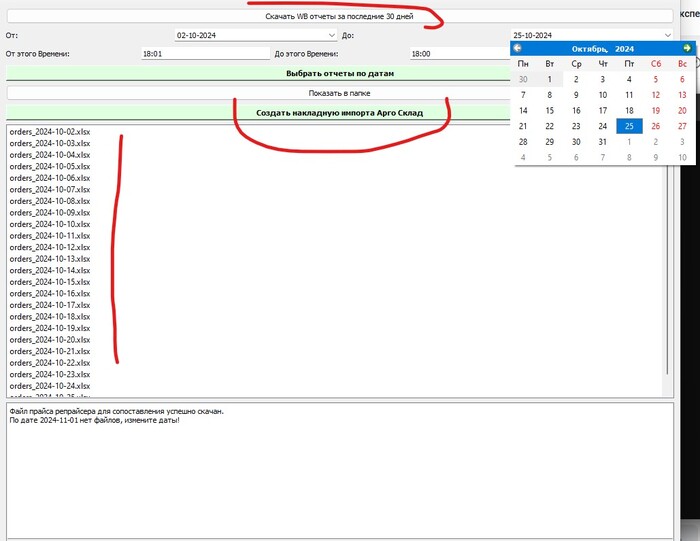
Task: Select October 1 in calendar
Action: click(550, 79)
